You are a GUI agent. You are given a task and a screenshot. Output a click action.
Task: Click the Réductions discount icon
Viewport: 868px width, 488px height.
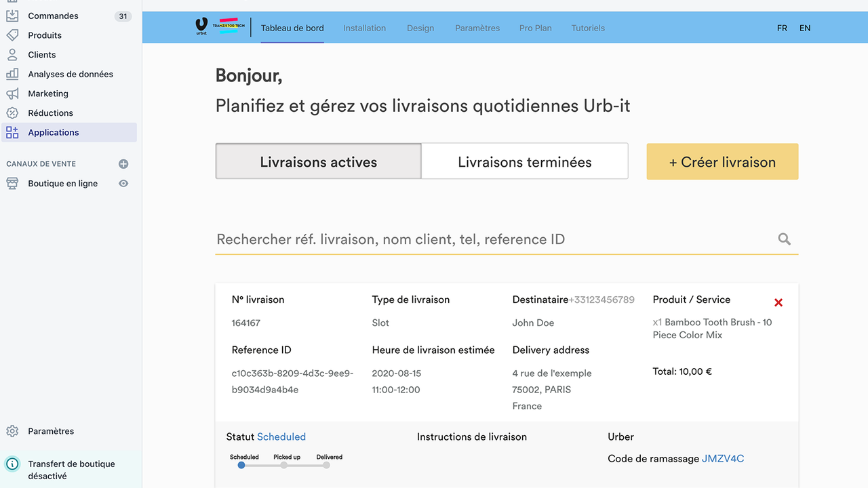coord(12,113)
